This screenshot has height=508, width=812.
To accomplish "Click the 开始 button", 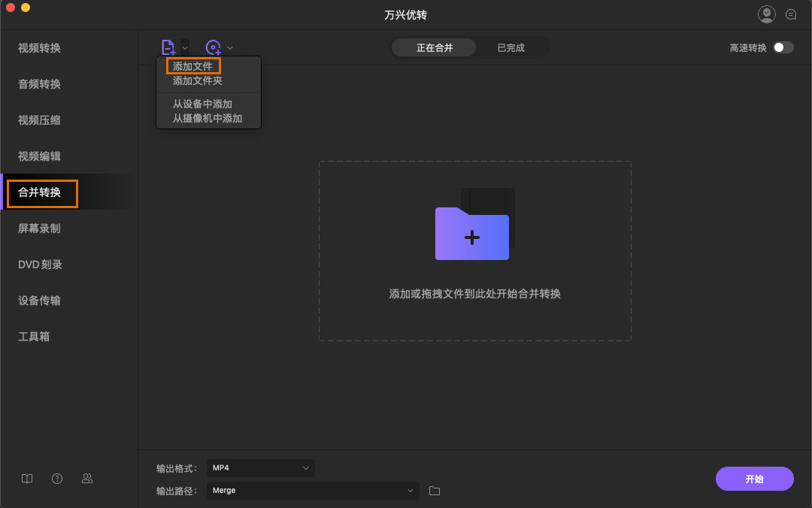I will pyautogui.click(x=754, y=479).
